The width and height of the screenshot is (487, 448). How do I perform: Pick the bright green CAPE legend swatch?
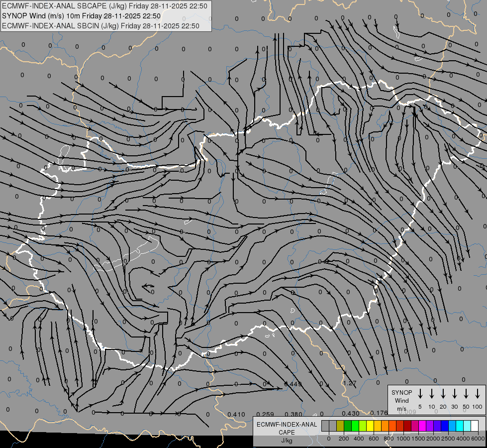[355, 426]
